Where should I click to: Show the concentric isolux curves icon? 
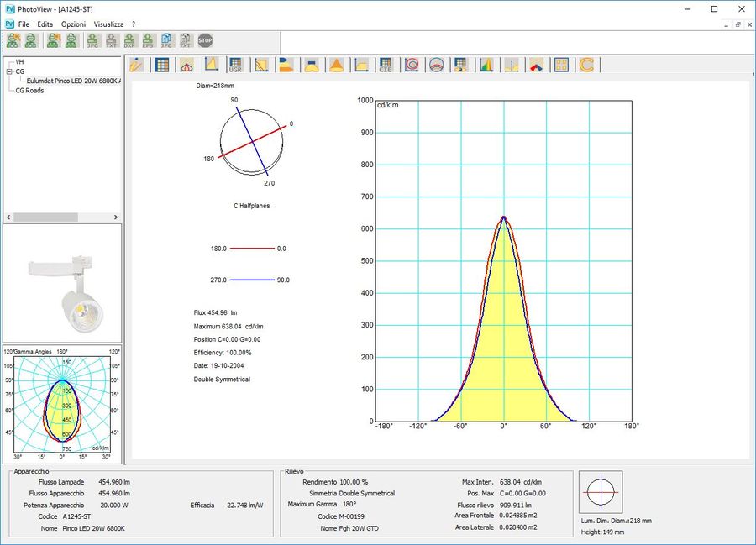click(x=412, y=65)
